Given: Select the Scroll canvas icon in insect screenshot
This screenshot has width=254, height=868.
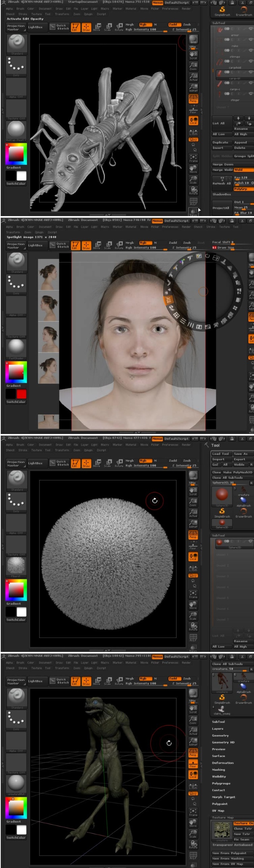Looking at the screenshot, I should coord(193,55).
